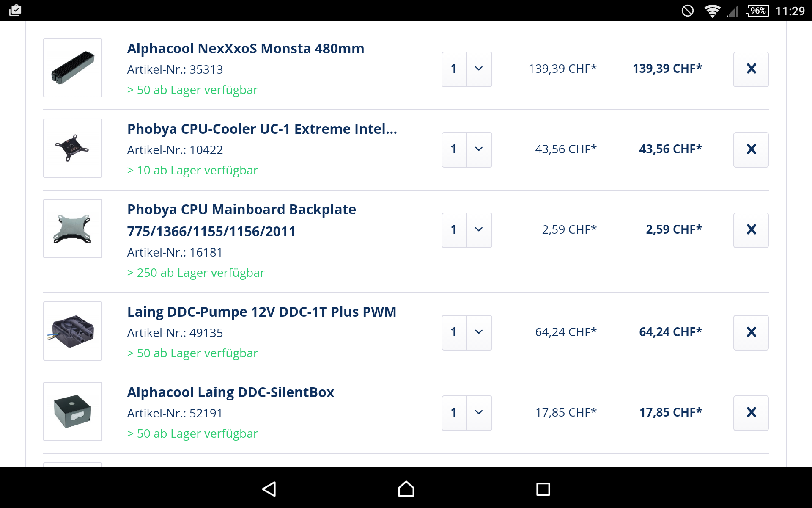Open Alphacool NexXxoS Monsta 480mm product link
The image size is (812, 508).
(245, 49)
